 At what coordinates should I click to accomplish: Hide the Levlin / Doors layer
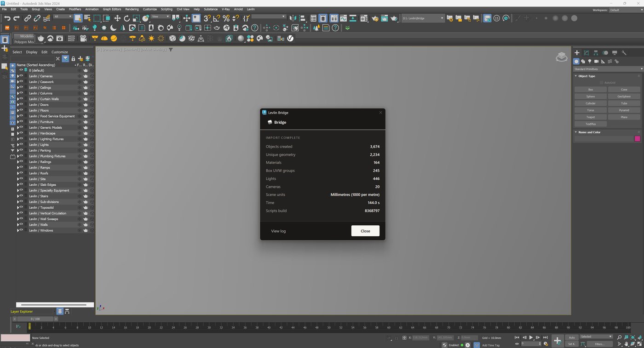[x=21, y=104]
